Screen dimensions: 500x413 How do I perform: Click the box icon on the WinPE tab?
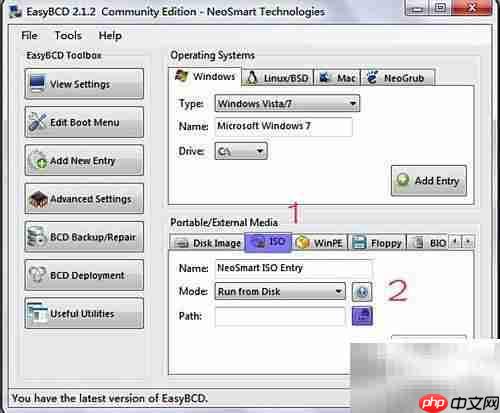pos(303,243)
